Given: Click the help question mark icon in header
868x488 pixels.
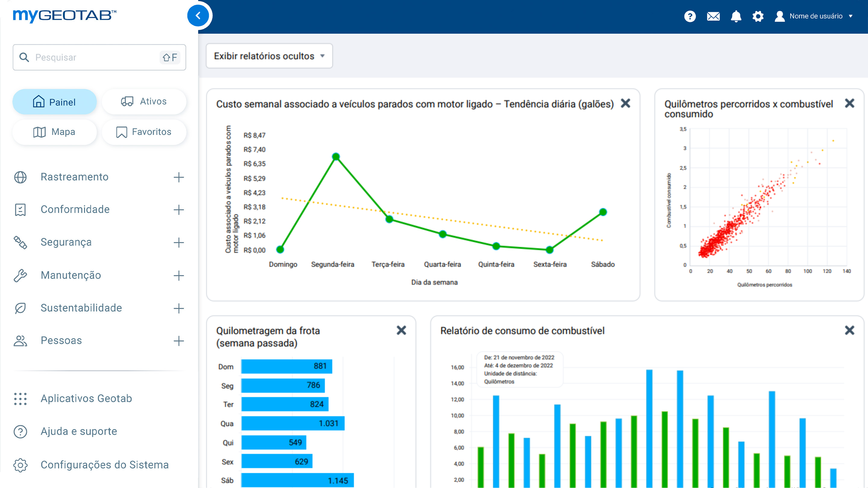Looking at the screenshot, I should [690, 16].
